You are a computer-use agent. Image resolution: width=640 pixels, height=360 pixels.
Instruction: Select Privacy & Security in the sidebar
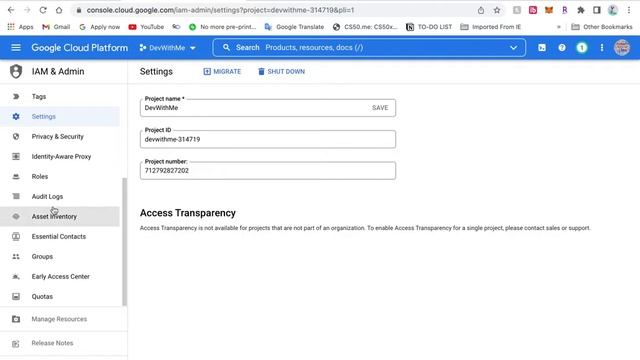click(58, 136)
